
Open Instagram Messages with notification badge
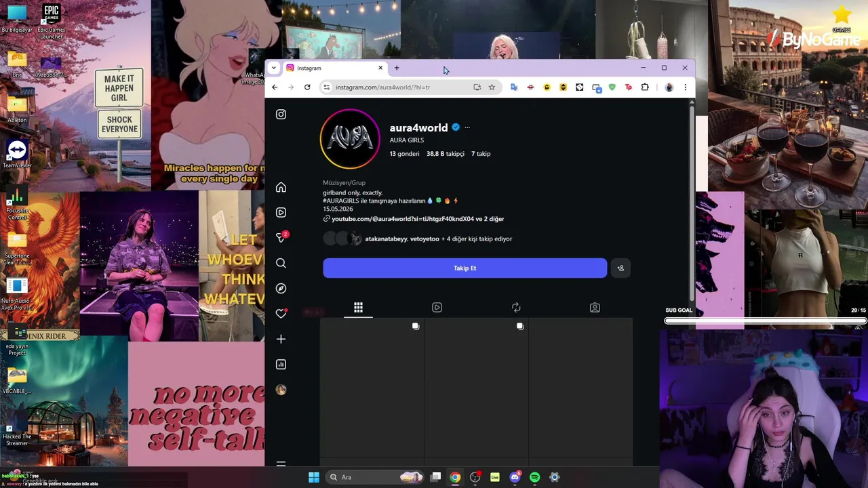281,237
